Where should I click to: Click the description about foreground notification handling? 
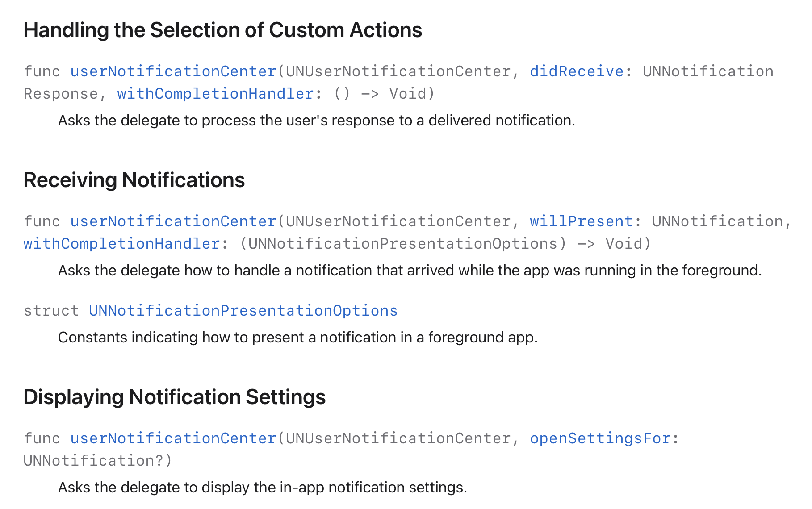click(x=410, y=271)
